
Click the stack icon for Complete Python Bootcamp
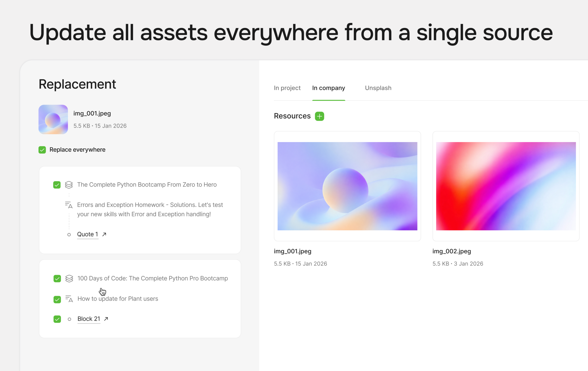69,185
